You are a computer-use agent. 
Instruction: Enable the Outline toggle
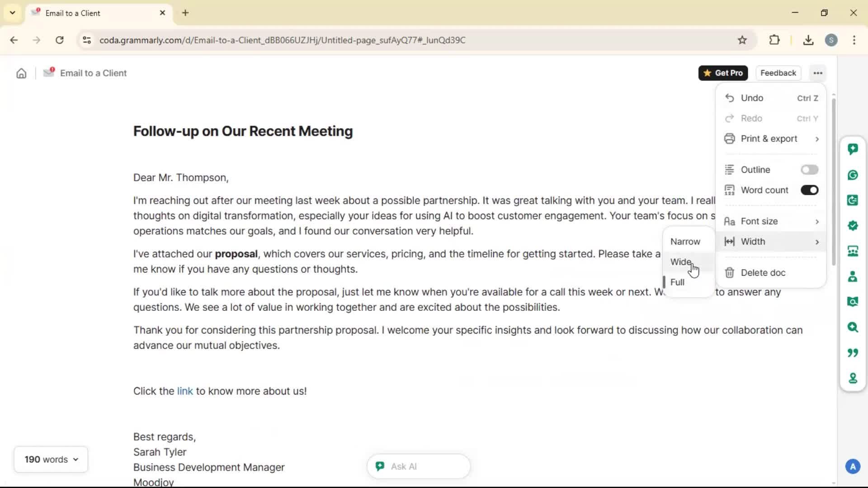[809, 170]
